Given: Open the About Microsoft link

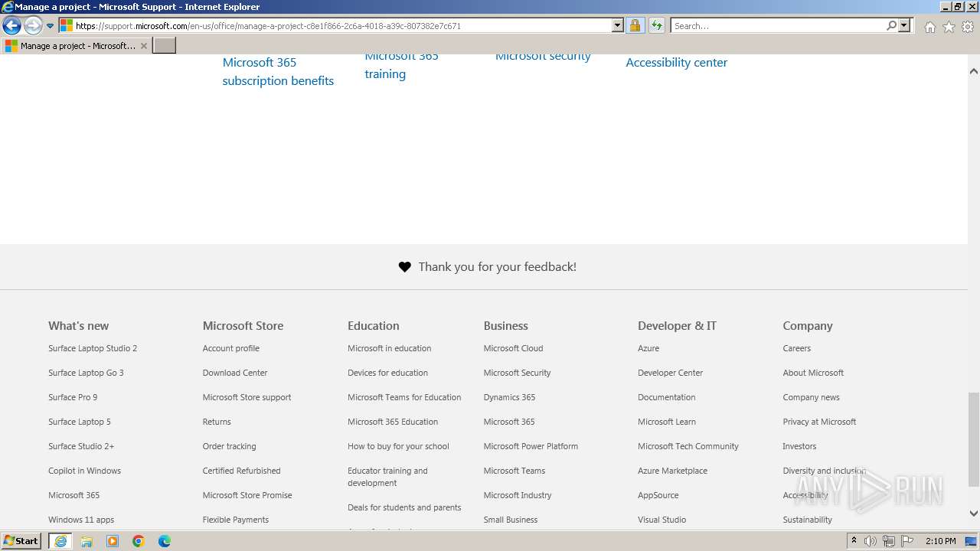Looking at the screenshot, I should click(x=813, y=373).
